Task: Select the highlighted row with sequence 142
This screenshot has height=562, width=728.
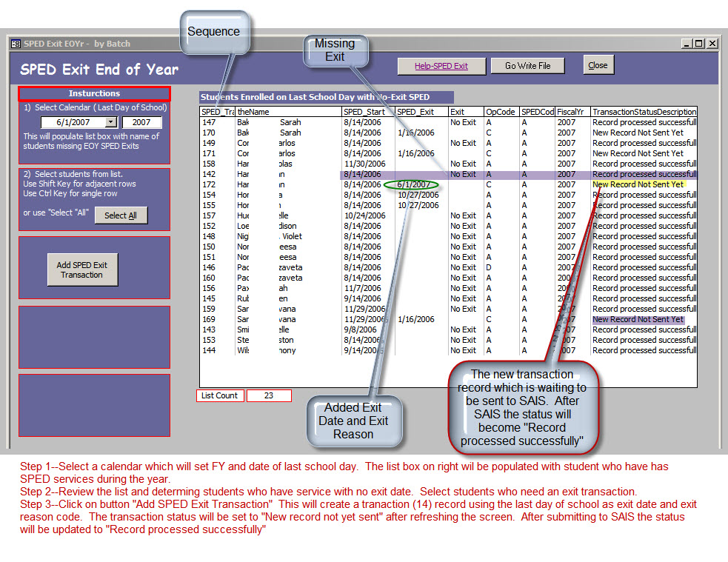Action: (x=449, y=174)
